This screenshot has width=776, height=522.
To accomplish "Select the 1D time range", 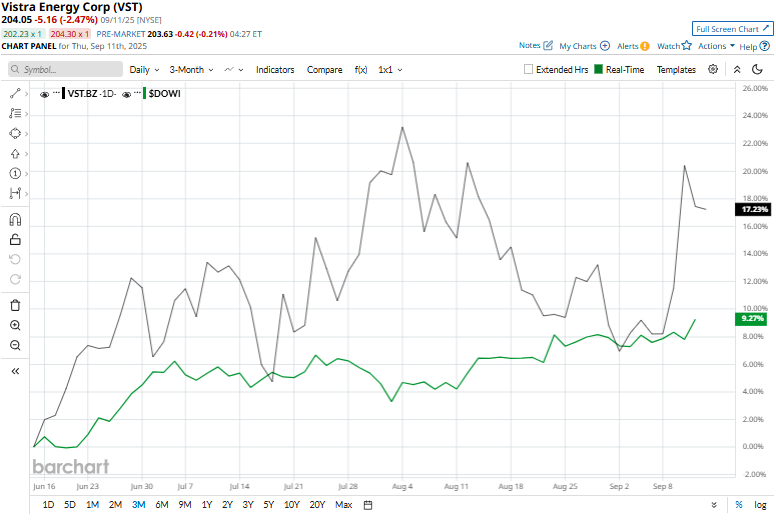I will pyautogui.click(x=48, y=505).
